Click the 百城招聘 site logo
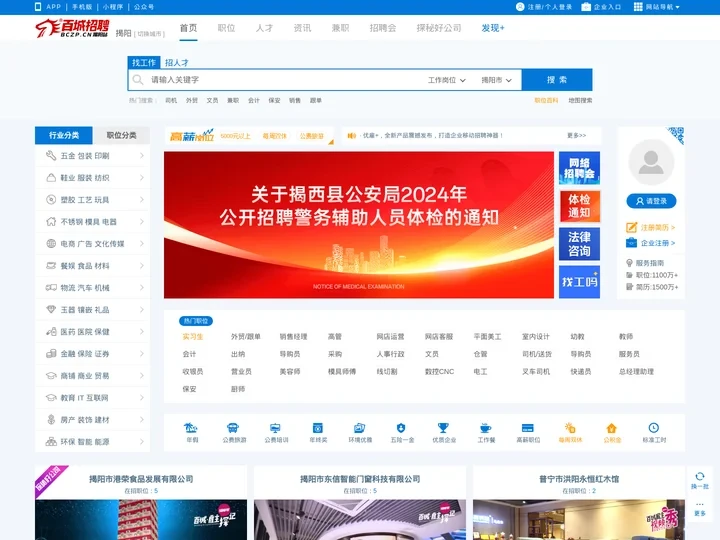The width and height of the screenshot is (720, 540). (72, 28)
